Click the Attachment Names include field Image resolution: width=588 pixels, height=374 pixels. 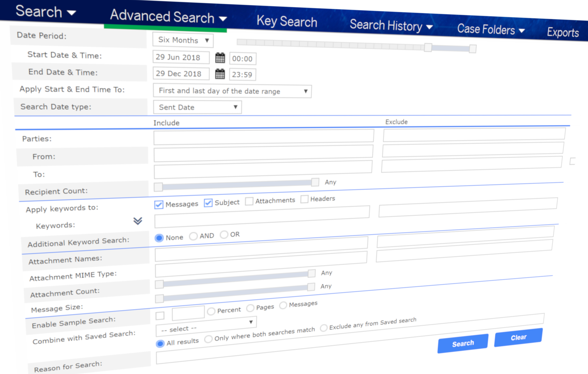tap(261, 248)
